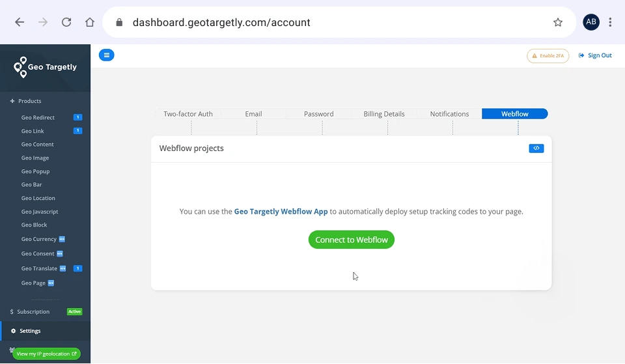Open Geo Block in the sidebar
The image size is (625, 364).
tap(35, 225)
